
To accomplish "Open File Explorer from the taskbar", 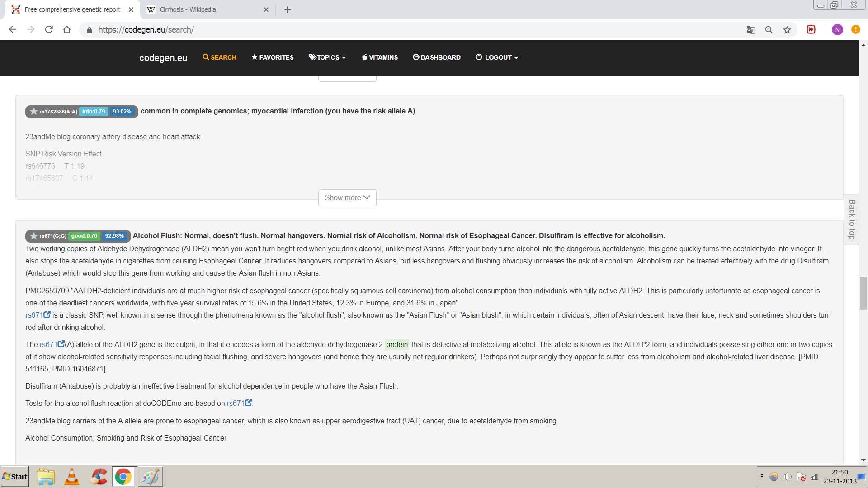I will [x=46, y=477].
